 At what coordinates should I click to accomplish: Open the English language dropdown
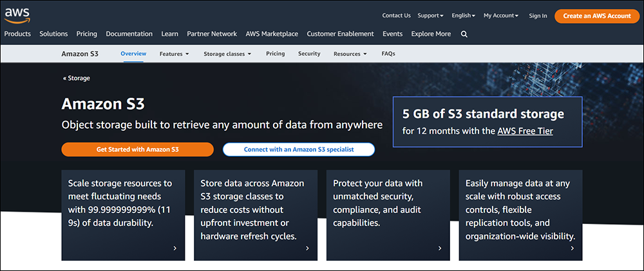click(463, 15)
